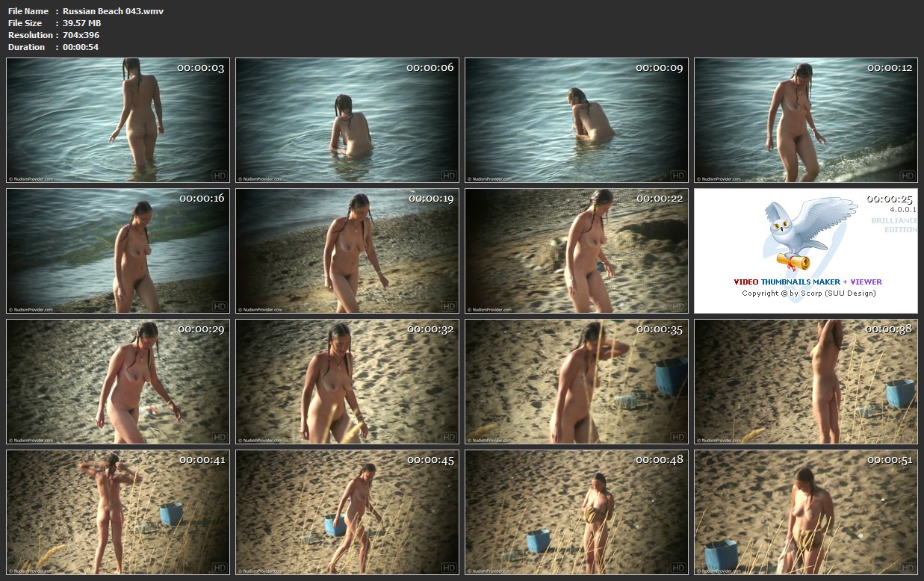This screenshot has width=924, height=581.
Task: Click the 00:00:41 timestamp label
Action: (x=201, y=460)
